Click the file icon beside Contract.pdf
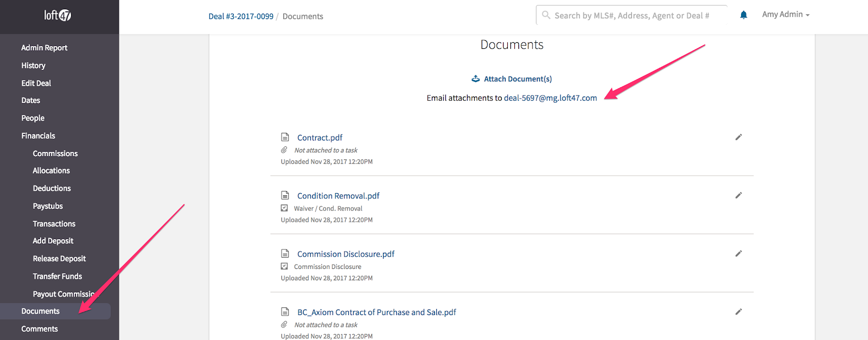The width and height of the screenshot is (868, 340). point(285,137)
